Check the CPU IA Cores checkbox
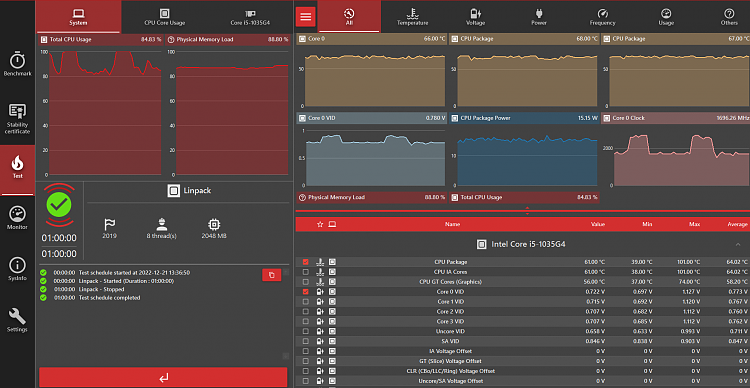Viewport: 750px width, 388px height. point(306,272)
